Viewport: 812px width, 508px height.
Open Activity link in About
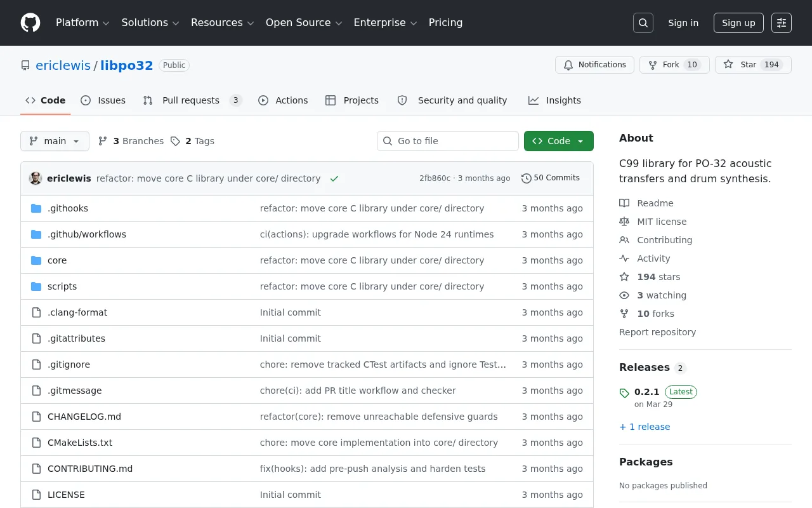point(645,258)
